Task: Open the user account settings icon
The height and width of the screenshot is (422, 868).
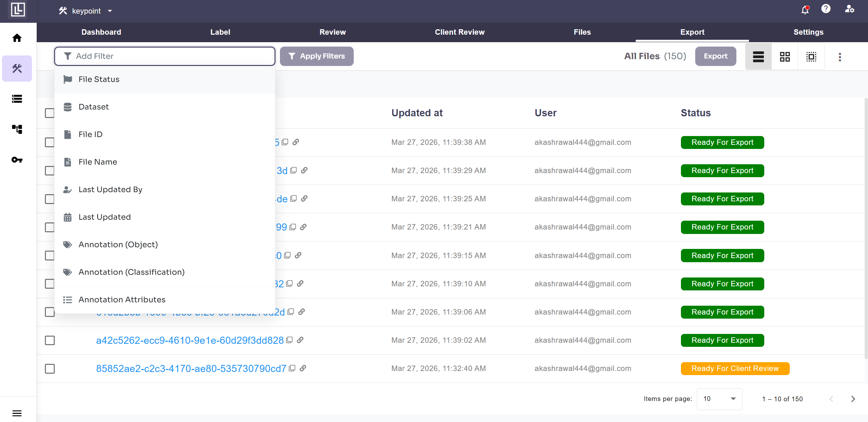Action: tap(849, 9)
